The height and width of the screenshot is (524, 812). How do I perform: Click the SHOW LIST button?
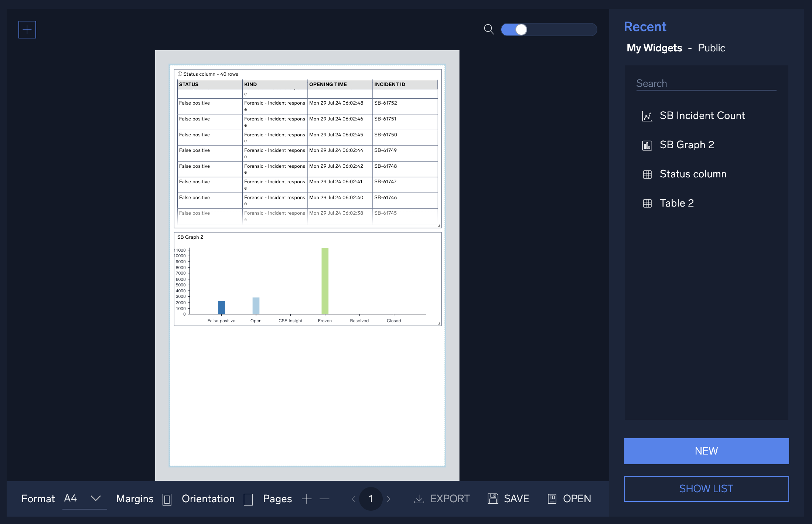pyautogui.click(x=706, y=489)
